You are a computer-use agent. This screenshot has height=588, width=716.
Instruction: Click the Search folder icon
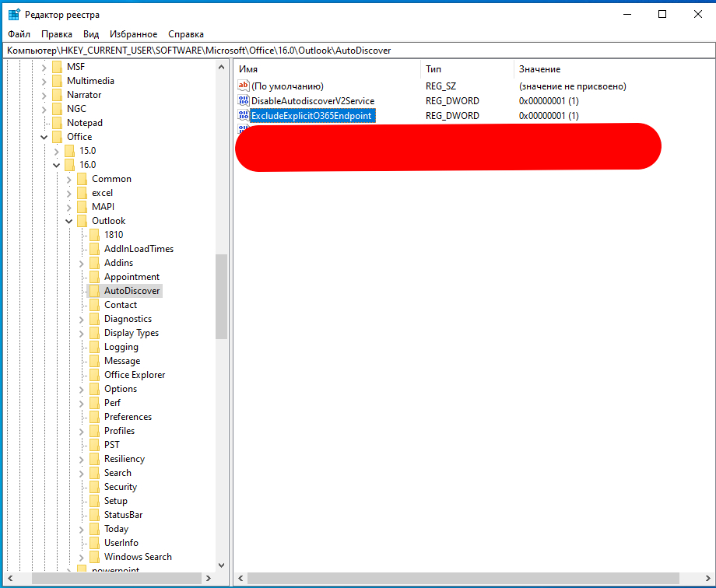coord(94,473)
